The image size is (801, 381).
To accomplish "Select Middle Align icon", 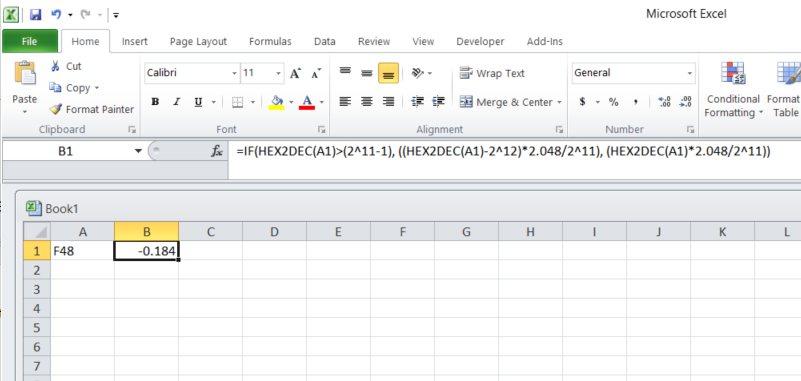I will pos(367,73).
